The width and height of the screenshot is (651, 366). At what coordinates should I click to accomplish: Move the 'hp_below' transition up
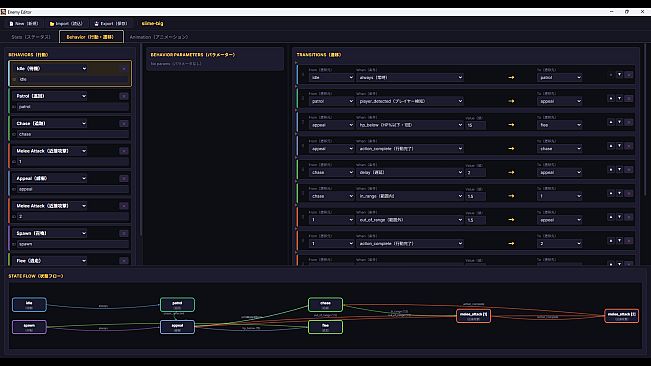pyautogui.click(x=611, y=122)
